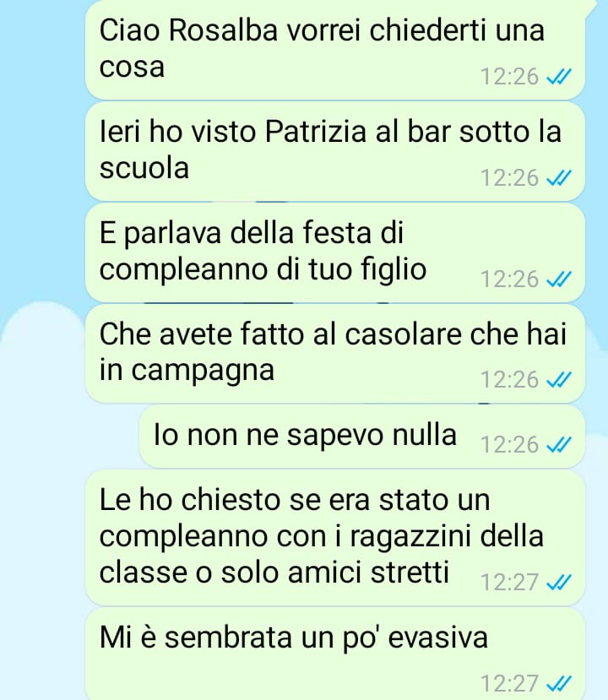Tap the 12:26 timestamp on first message
This screenshot has width=608, height=700.
(x=509, y=77)
